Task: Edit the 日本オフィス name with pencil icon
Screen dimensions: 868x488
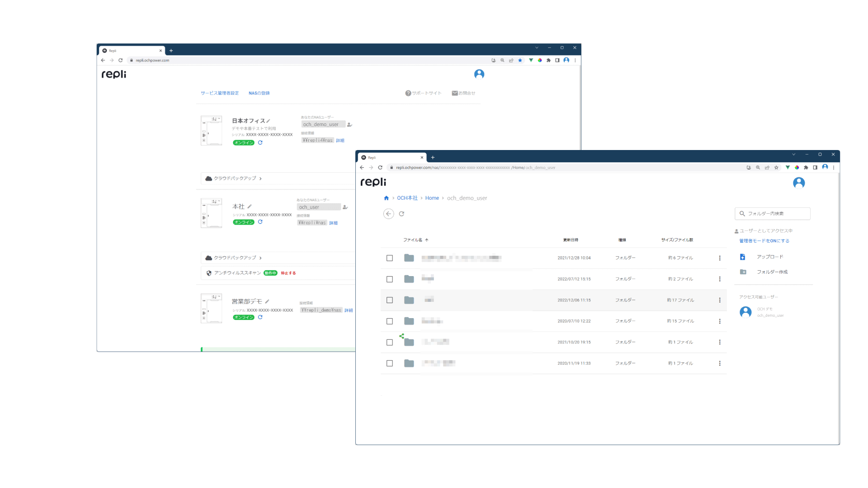Action: pos(268,121)
